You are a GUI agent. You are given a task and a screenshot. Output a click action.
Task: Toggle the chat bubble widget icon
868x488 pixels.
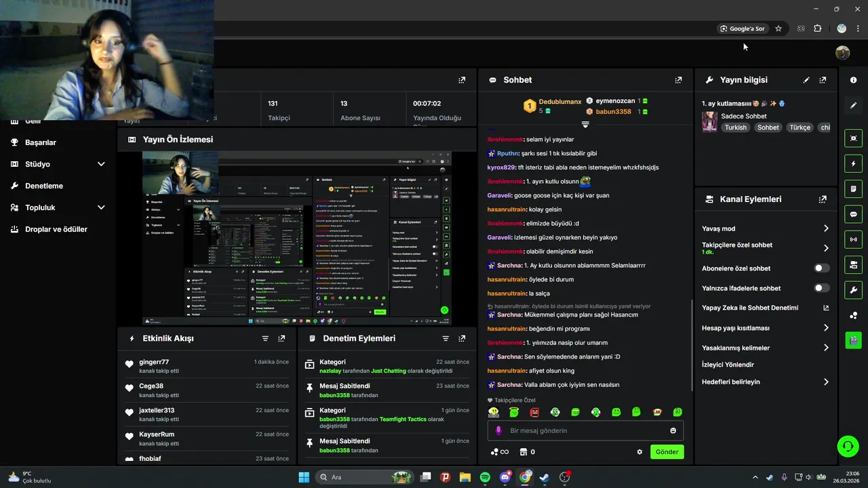[853, 214]
